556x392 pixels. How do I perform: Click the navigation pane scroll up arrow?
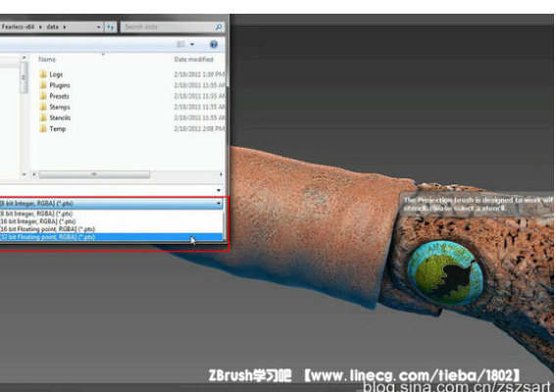click(25, 58)
